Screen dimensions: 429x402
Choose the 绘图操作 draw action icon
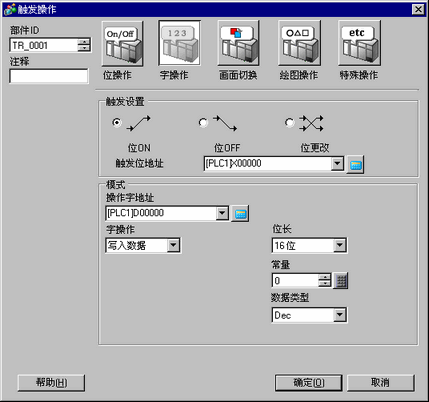[x=299, y=43]
